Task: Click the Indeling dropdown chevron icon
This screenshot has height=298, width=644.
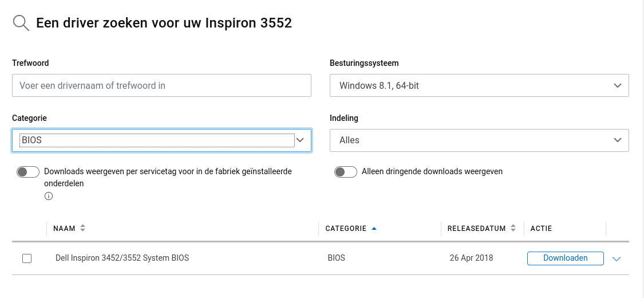Action: [x=617, y=140]
